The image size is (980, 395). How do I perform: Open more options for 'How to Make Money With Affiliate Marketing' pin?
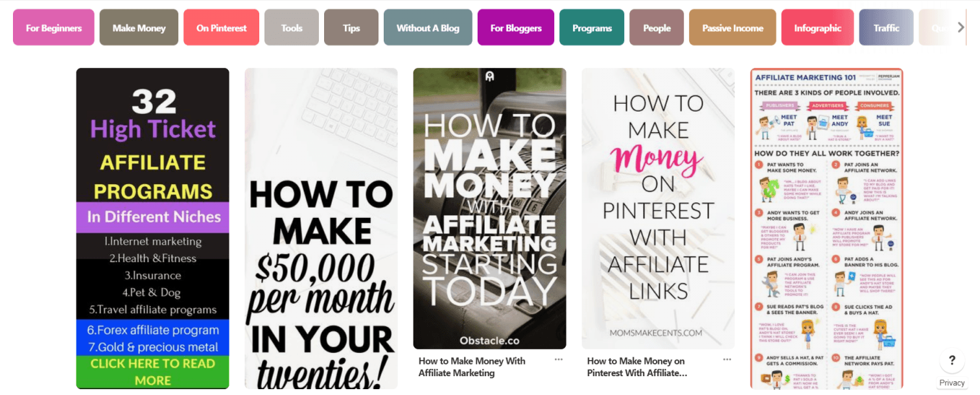[559, 360]
